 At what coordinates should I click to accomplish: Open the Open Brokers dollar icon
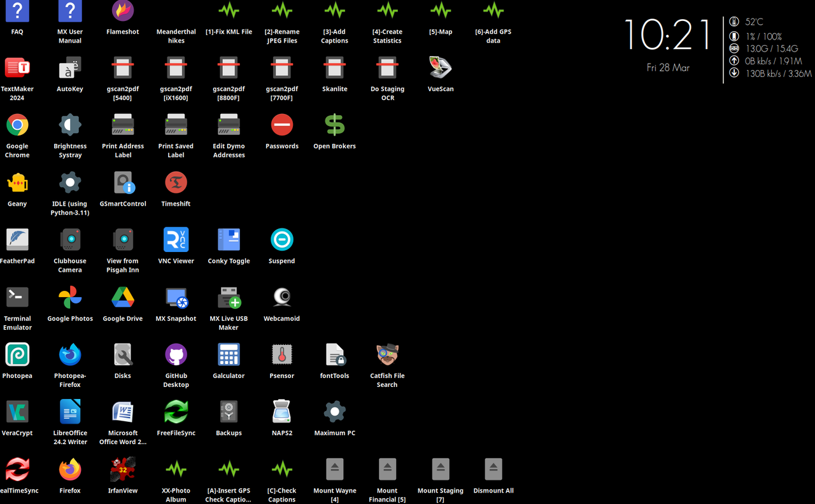(x=334, y=125)
